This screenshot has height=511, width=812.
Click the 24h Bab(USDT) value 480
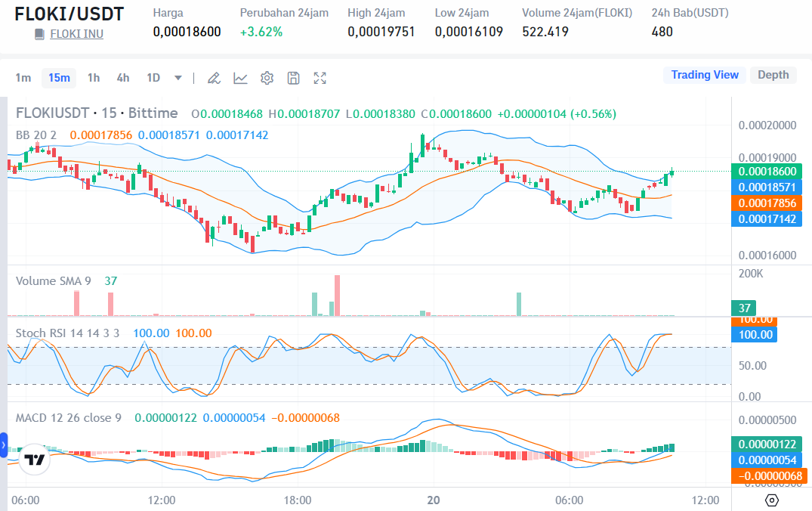click(x=662, y=33)
